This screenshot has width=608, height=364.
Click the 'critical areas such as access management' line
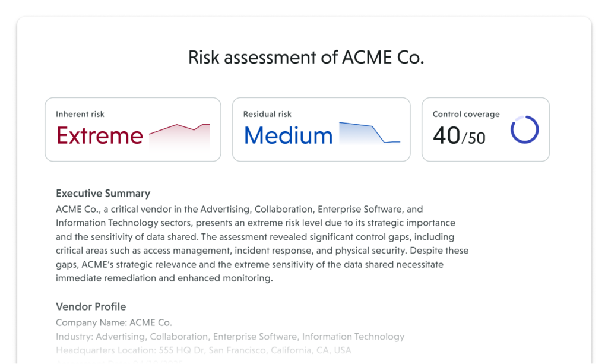262,251
